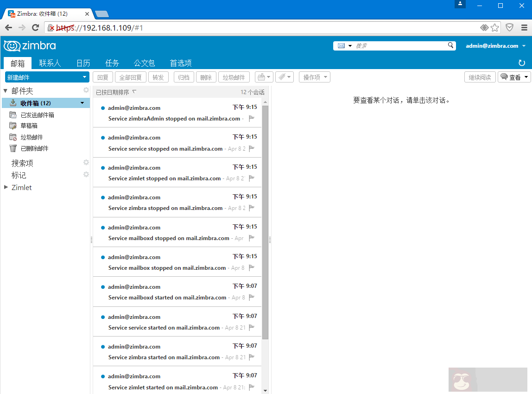This screenshot has height=394, width=532.
Task: Flag the Service zimbra stopped message
Action: pos(251,208)
